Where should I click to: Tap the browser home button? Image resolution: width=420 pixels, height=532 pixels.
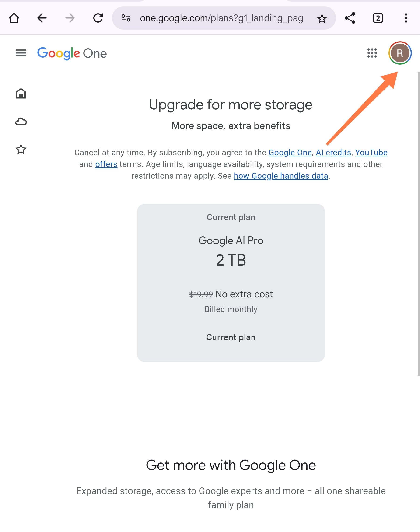(x=14, y=18)
